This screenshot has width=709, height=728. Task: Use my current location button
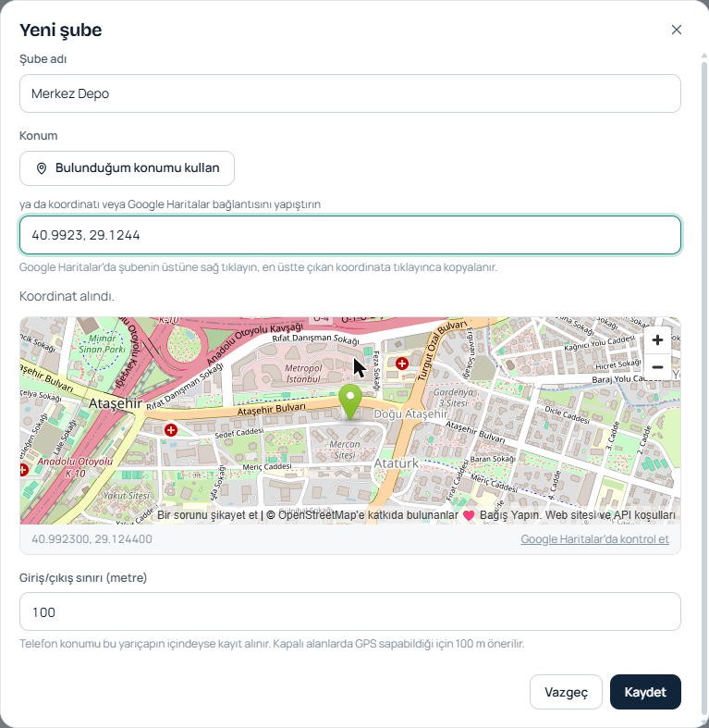pos(127,168)
